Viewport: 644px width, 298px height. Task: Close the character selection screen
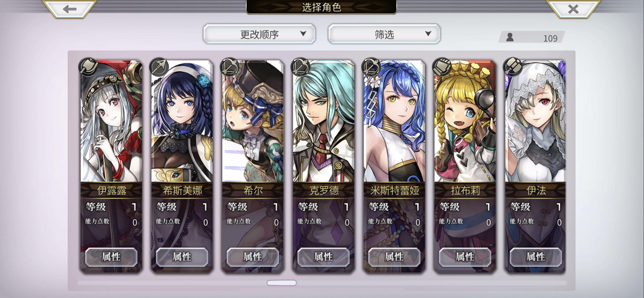pos(573,9)
